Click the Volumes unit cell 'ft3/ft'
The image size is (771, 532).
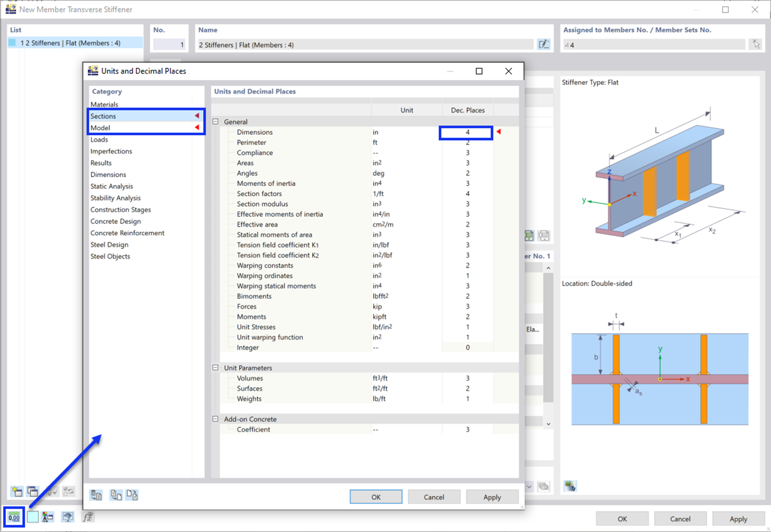point(406,378)
